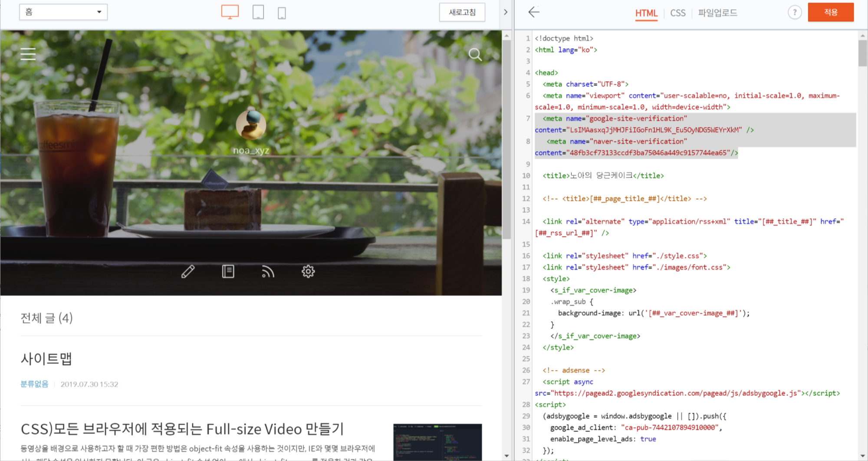The image size is (868, 461).
Task: Open the guestbook notebook icon
Action: 228,272
